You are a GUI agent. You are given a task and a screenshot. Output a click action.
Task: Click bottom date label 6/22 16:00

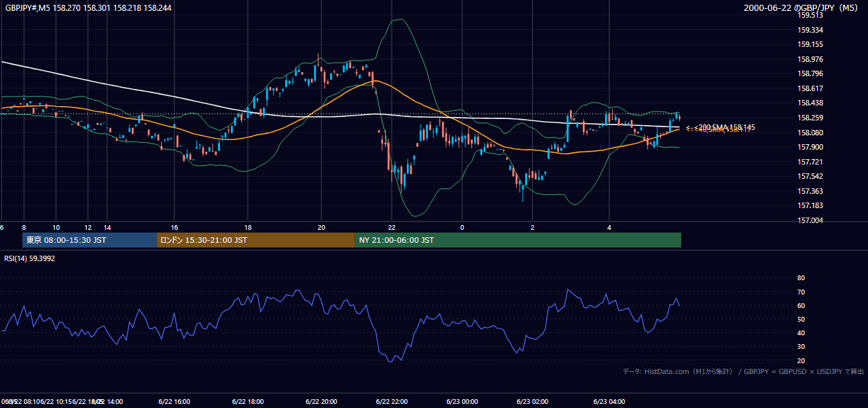[174, 401]
